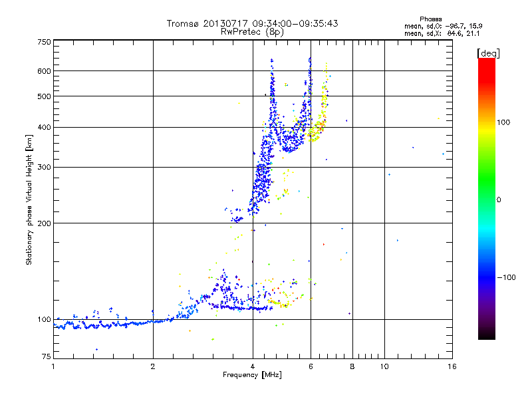Viewport: 532px width, 399px height.
Task: Click the y-axis tick label '750'
Action: coord(44,42)
